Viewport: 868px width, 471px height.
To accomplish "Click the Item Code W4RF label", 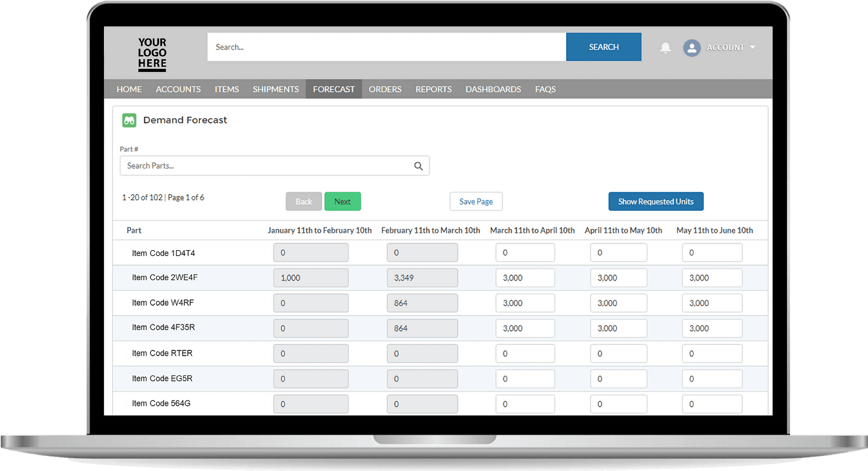I will (163, 303).
